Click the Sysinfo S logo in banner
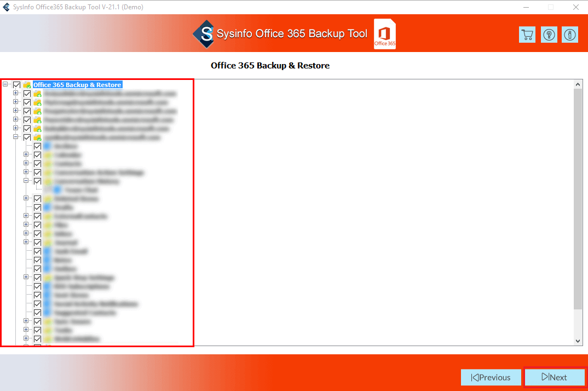588x391 pixels. click(x=204, y=34)
